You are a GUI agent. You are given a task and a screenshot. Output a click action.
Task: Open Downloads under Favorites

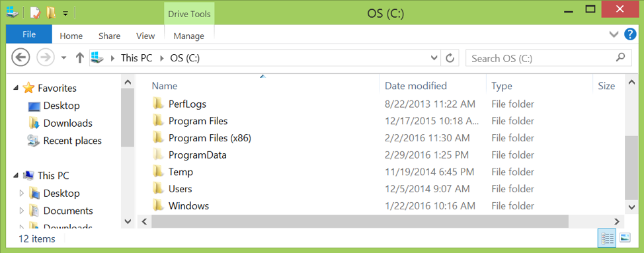[x=67, y=123]
